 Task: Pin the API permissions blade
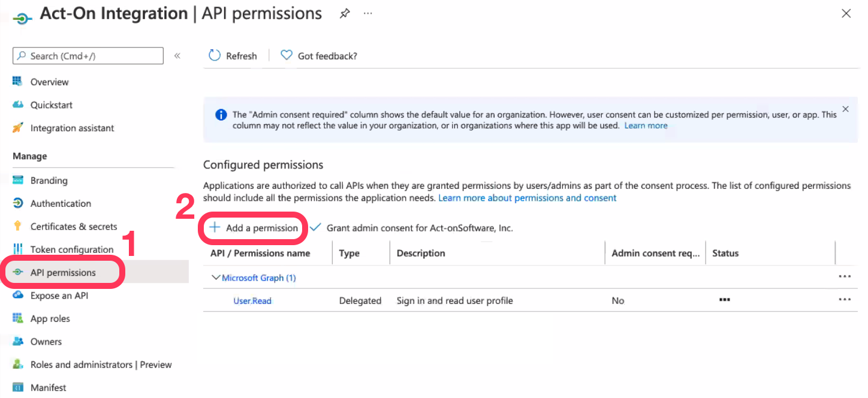tap(345, 13)
